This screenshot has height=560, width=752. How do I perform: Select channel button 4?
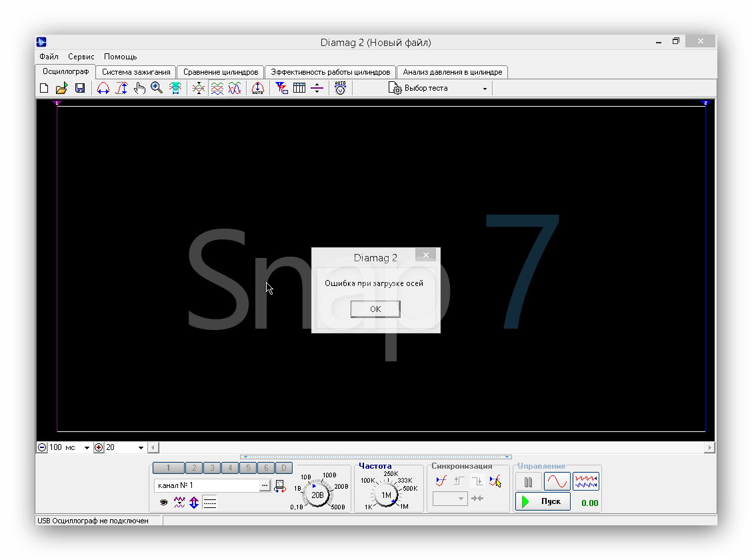[230, 468]
